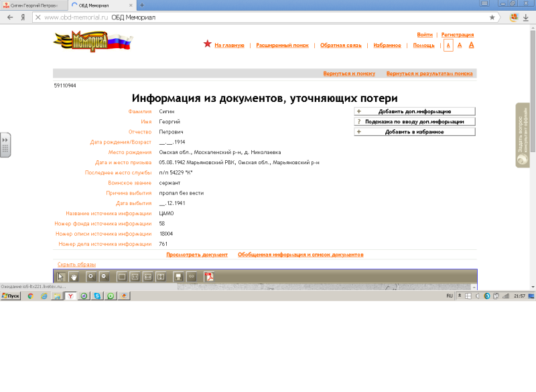Open a new tab with plus button
This screenshot has width=536, height=392.
pyautogui.click(x=142, y=5)
